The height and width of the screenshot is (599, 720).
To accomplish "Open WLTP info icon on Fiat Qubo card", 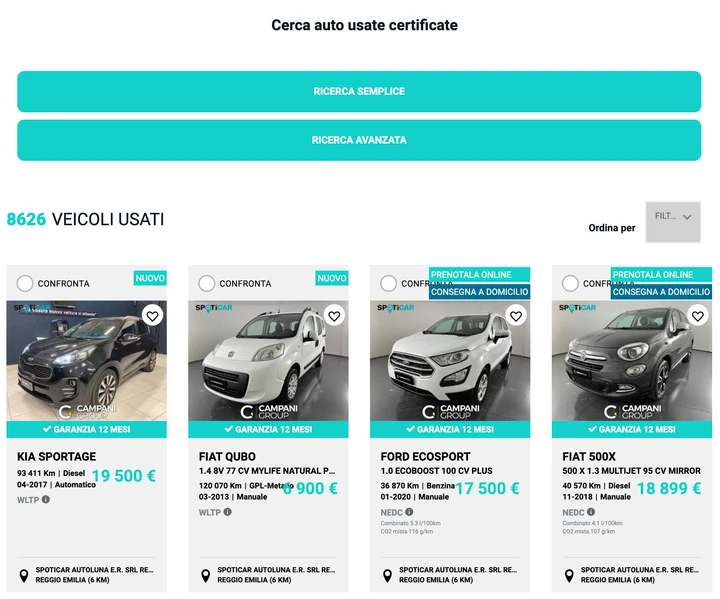I will (227, 512).
